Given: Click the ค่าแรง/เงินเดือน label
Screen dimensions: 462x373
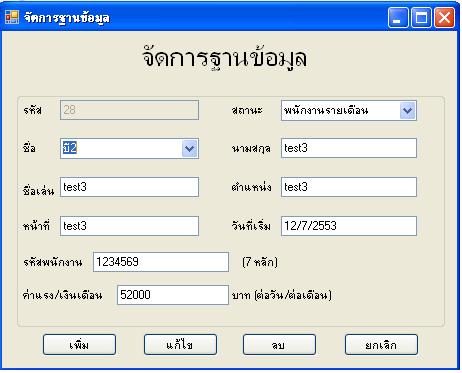Looking at the screenshot, I should tap(62, 295).
